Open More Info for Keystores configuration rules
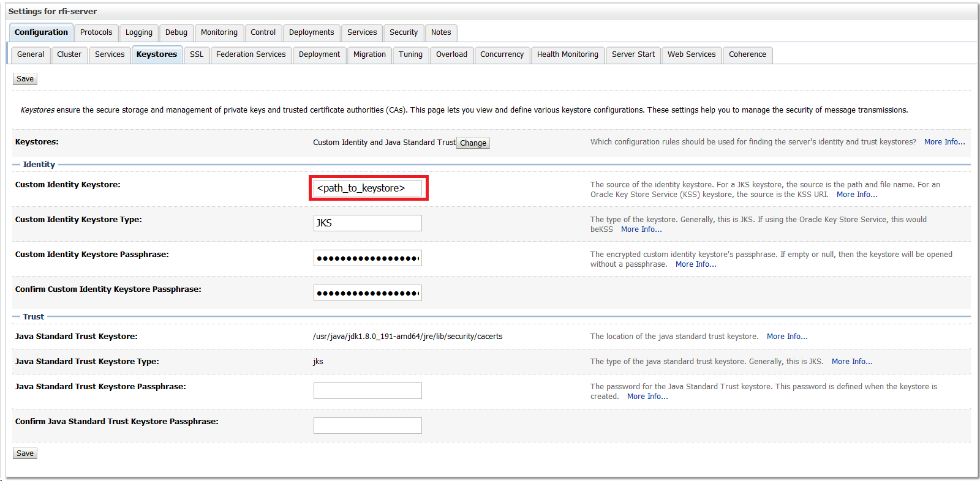 pyautogui.click(x=944, y=142)
